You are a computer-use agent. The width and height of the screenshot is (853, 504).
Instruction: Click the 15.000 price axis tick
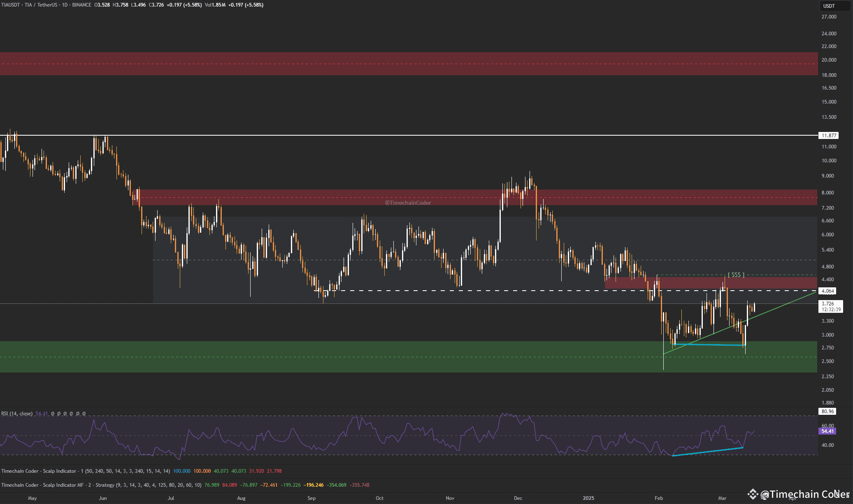point(829,102)
